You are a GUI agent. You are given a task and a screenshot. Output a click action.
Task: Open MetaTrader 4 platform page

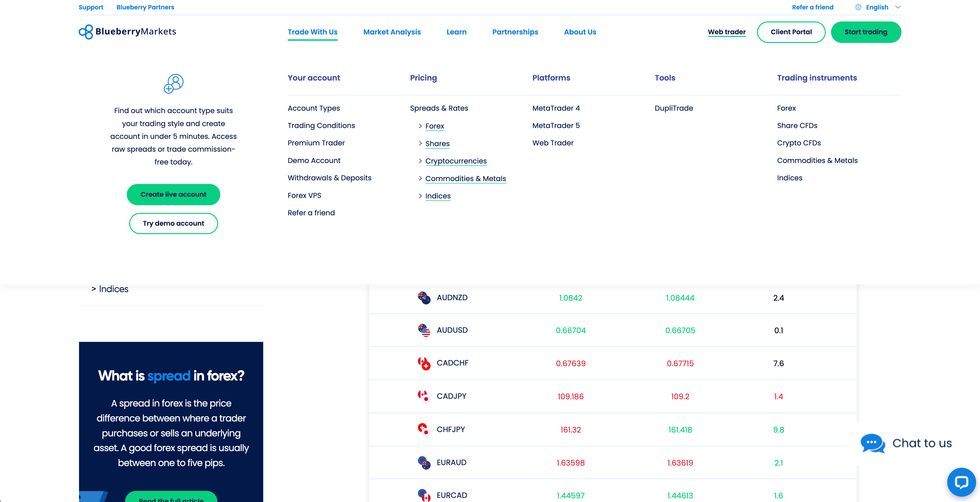point(556,108)
